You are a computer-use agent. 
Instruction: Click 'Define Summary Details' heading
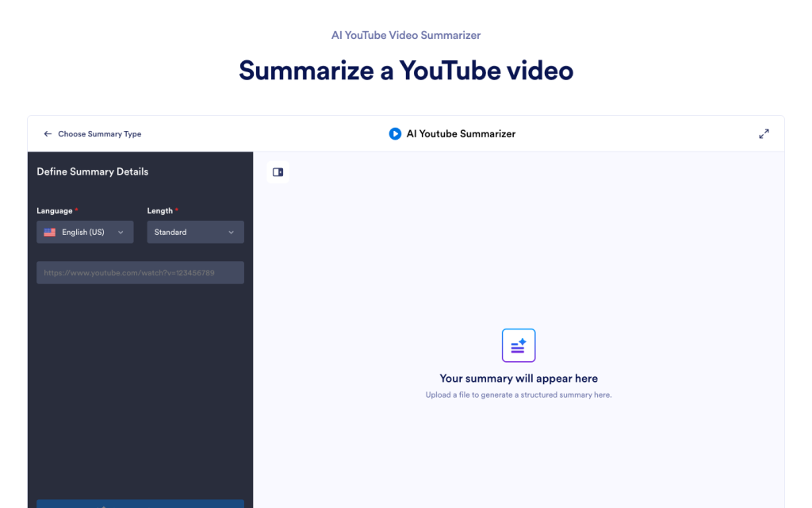point(93,171)
